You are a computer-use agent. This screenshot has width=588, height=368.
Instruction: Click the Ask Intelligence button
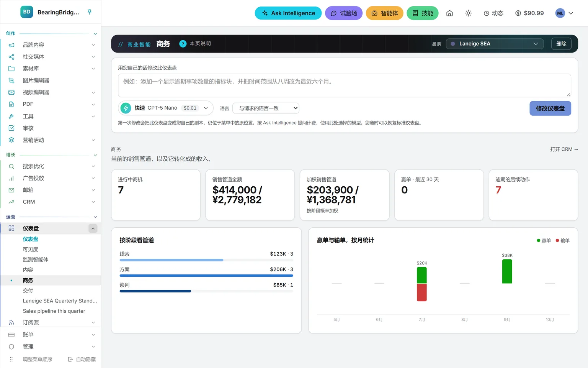[x=288, y=13]
